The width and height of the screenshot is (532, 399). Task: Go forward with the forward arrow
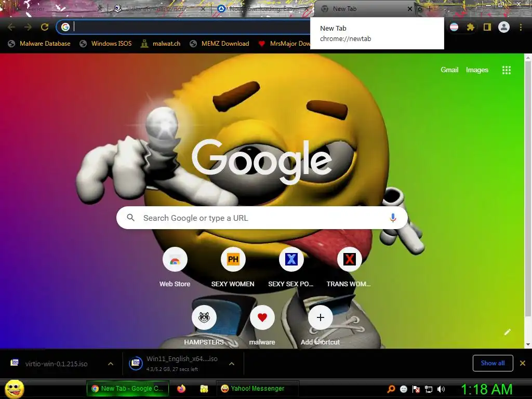[28, 27]
